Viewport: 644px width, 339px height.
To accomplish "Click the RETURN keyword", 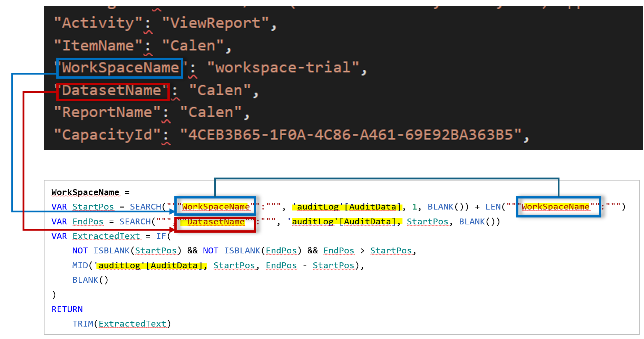I will 67,309.
